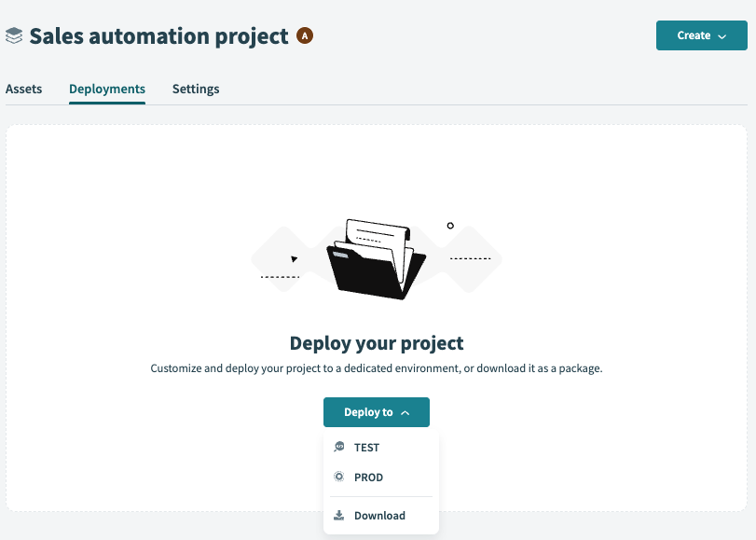Screen dimensions: 756x540
Task: Click the small circle above the folder illustration
Action: pos(450,226)
